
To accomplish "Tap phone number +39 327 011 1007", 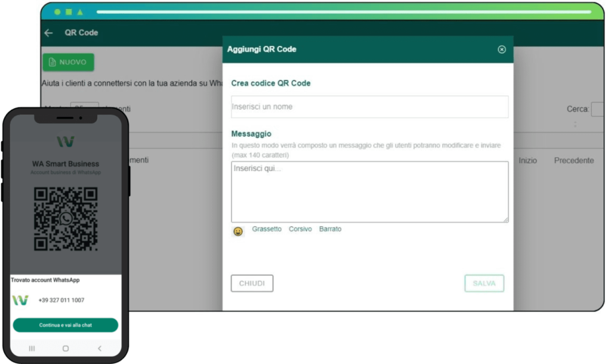I will [x=61, y=300].
